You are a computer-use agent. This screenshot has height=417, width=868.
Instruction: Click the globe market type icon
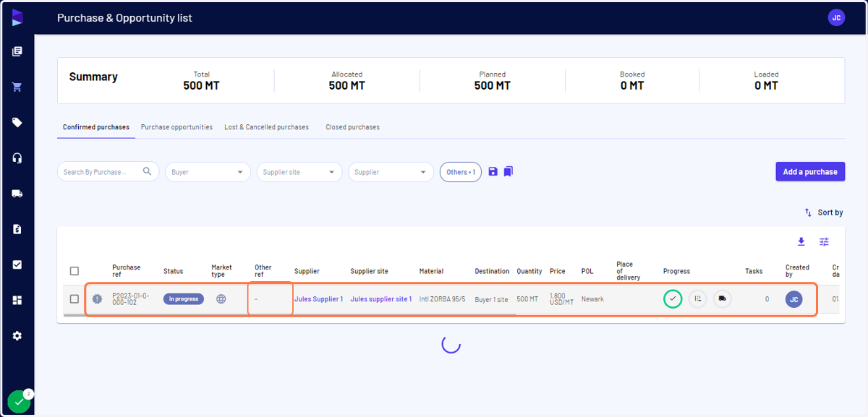[221, 298]
